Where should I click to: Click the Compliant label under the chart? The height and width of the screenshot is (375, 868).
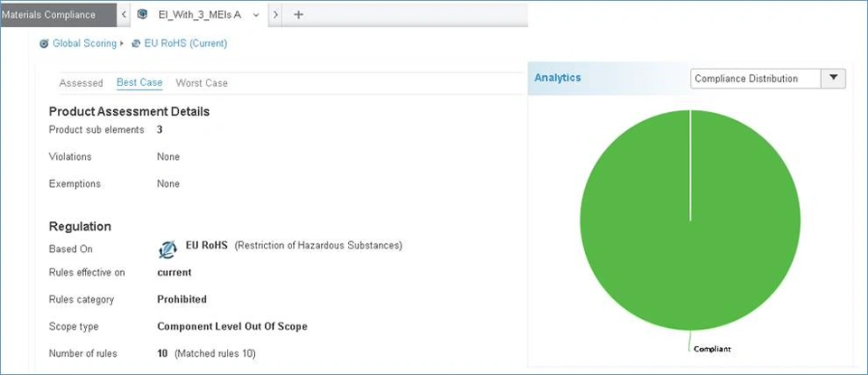coord(712,348)
